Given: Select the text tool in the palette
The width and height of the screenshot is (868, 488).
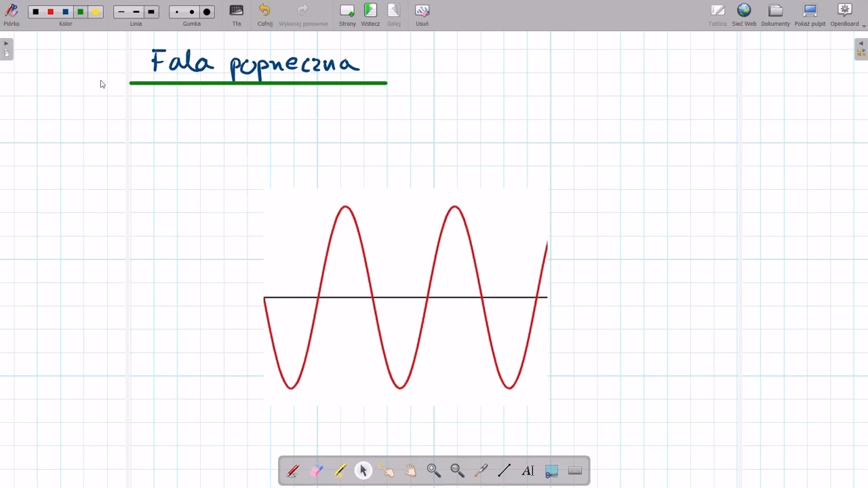Looking at the screenshot, I should coord(528,470).
